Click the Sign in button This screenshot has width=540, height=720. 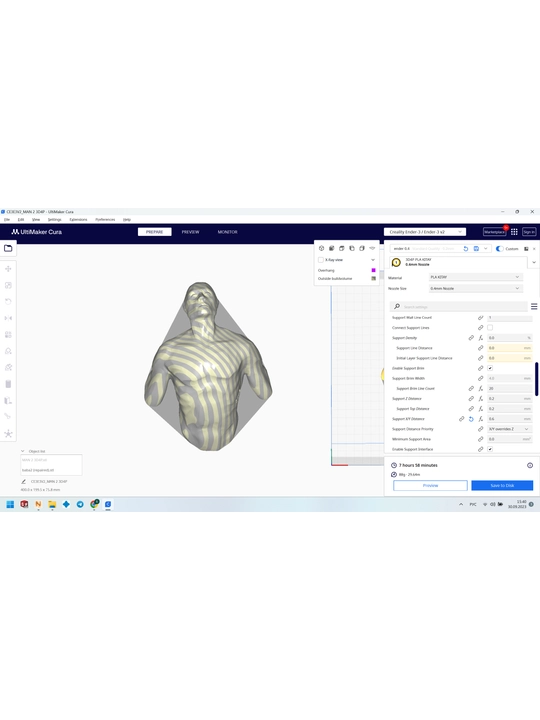(529, 232)
